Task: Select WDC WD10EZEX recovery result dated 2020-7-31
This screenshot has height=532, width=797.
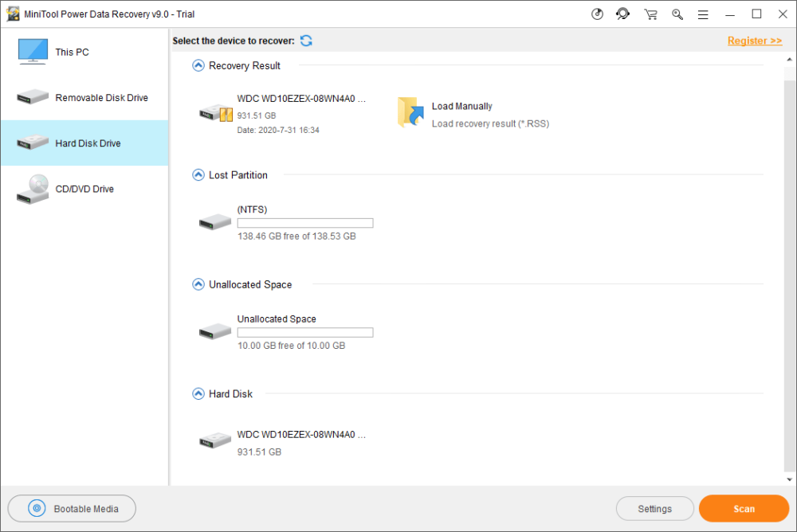Action: click(x=301, y=99)
